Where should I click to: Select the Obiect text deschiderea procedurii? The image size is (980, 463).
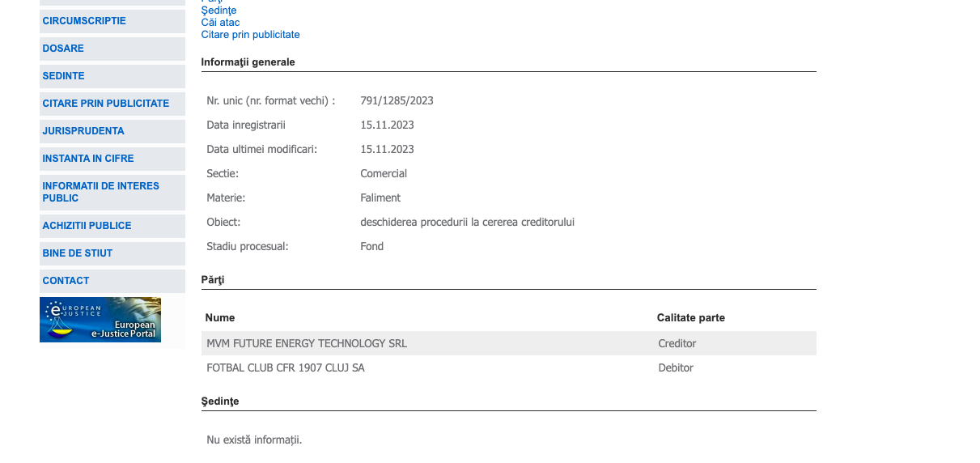coord(467,223)
